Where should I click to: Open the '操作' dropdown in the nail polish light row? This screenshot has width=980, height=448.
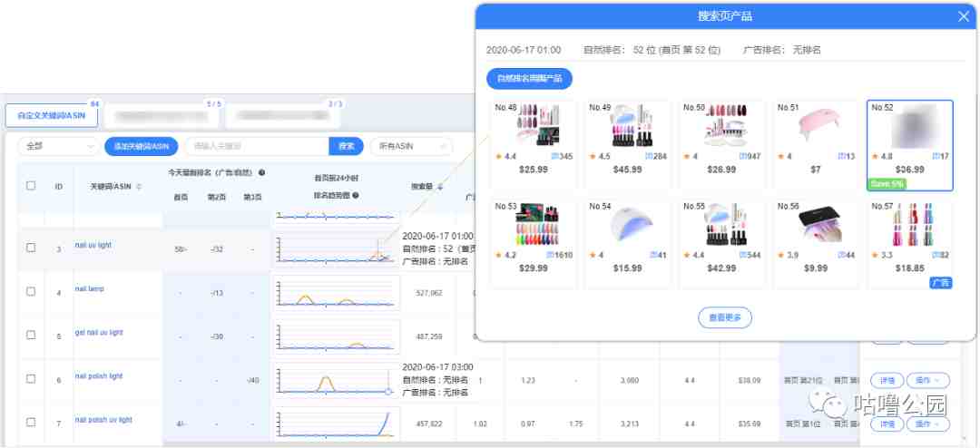(928, 380)
